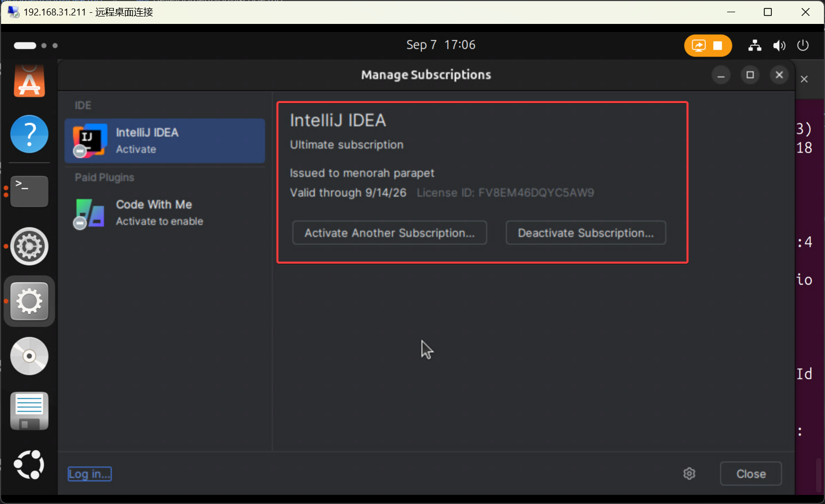Open clock calendar showing Sep 7 17:06
Screen dimensions: 825x504
coord(440,45)
